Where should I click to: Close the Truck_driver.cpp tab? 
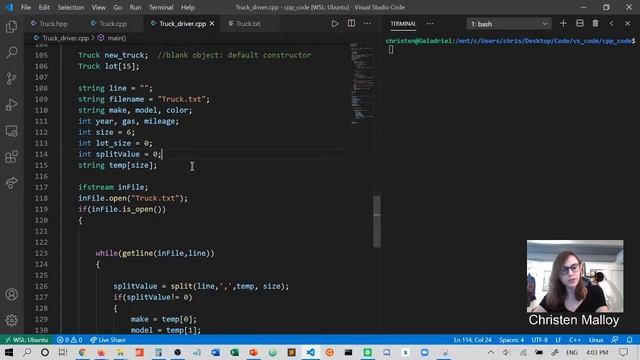(x=212, y=24)
